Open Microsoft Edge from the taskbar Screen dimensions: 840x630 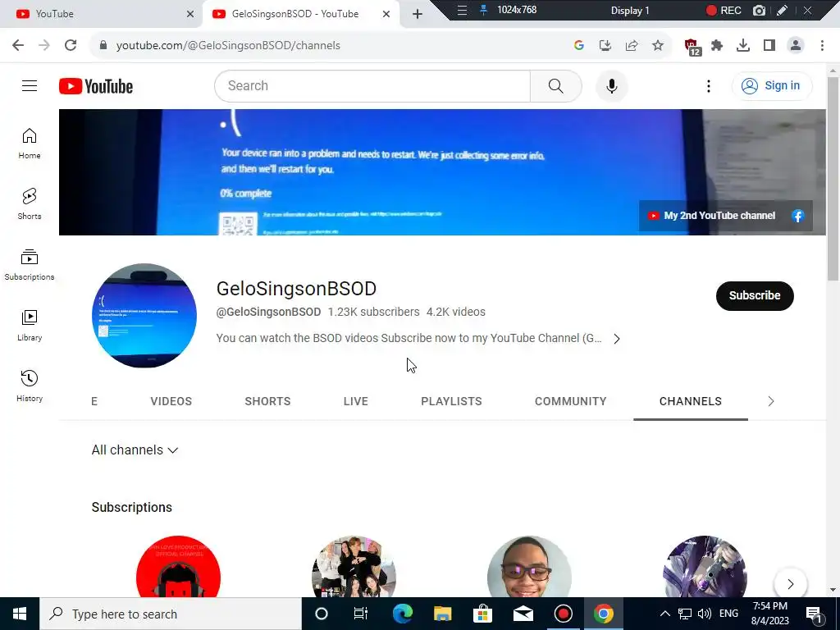402,614
